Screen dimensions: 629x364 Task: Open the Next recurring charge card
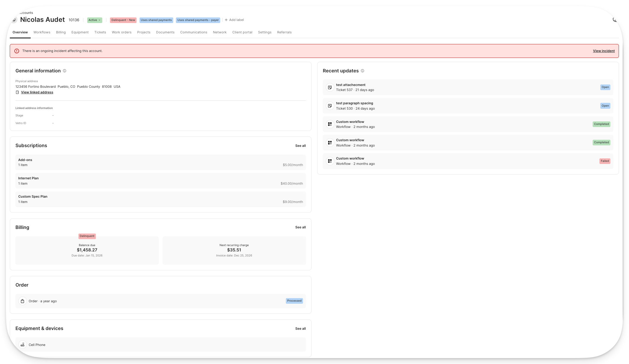(234, 250)
